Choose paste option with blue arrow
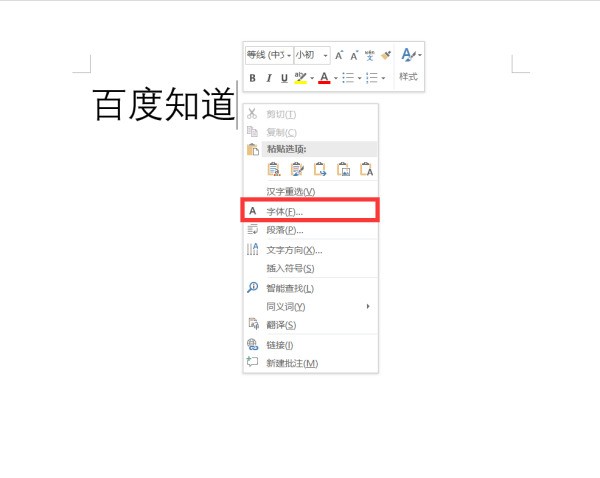 coord(320,169)
